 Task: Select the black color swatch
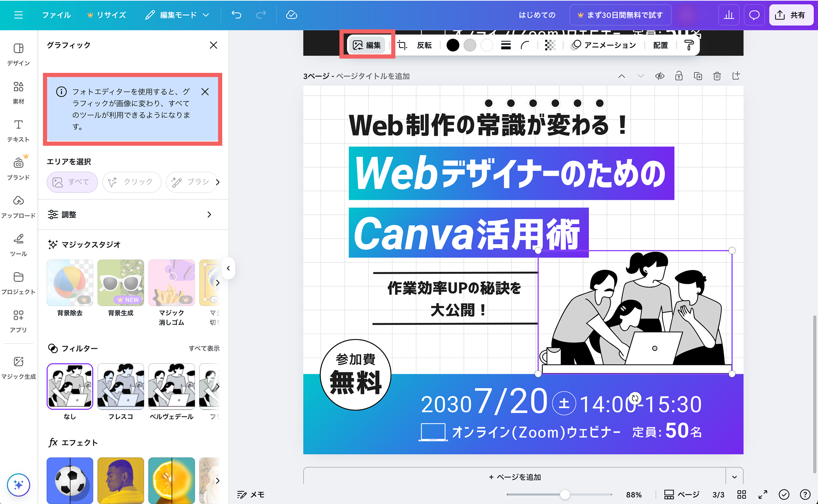point(453,45)
